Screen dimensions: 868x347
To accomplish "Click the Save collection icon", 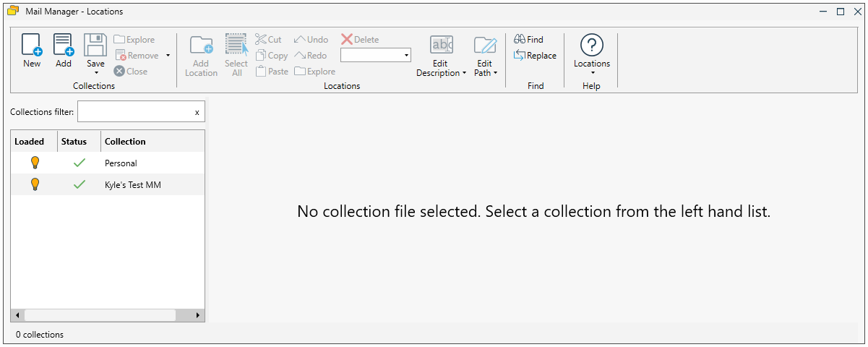I will click(x=95, y=45).
